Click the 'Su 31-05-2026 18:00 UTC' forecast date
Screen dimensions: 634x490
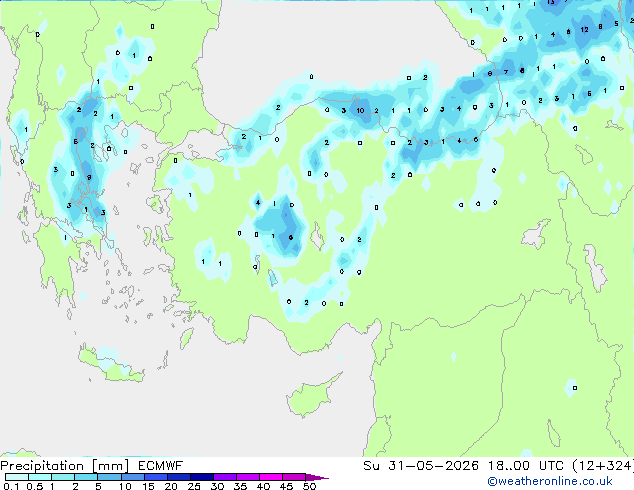(463, 466)
